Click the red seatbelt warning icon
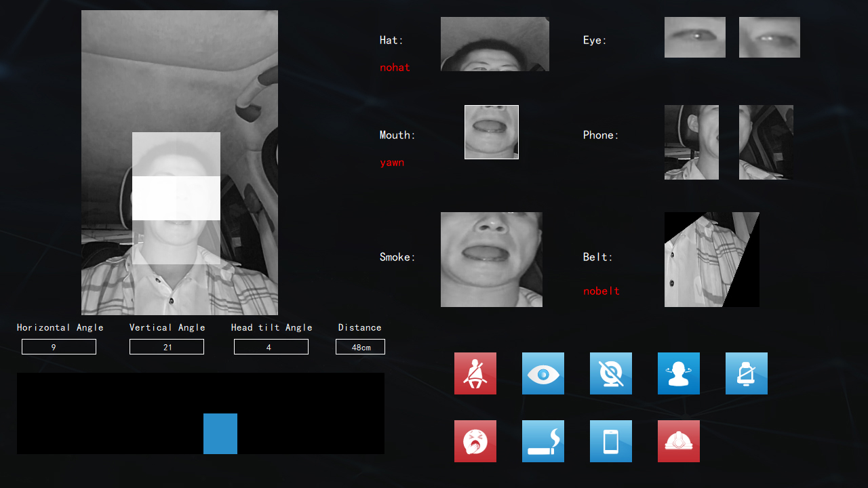This screenshot has width=868, height=488. [475, 373]
